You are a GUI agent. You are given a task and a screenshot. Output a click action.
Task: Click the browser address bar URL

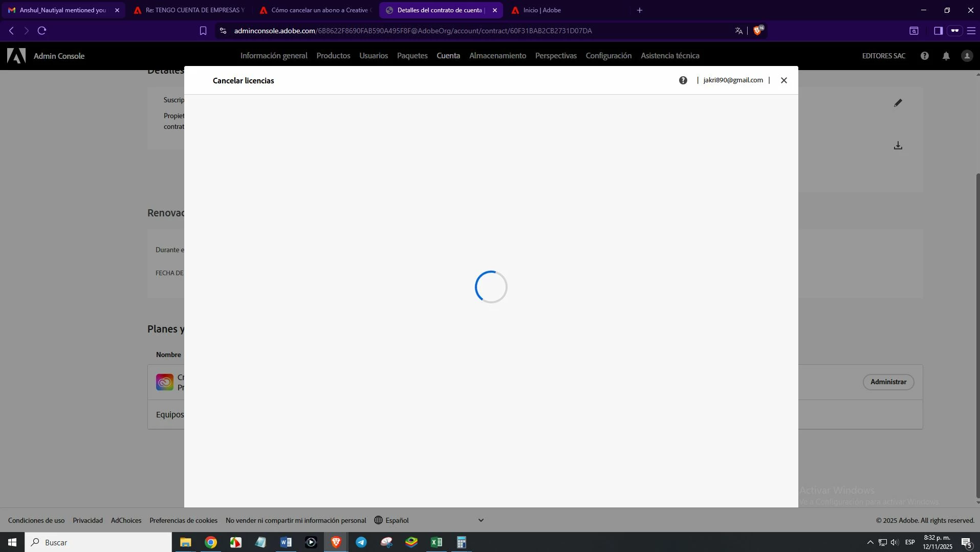[x=413, y=31]
